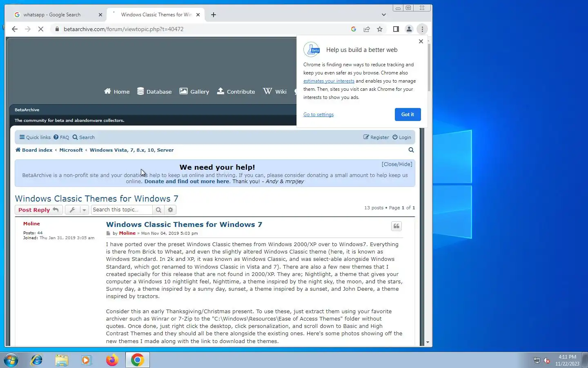
Task: Dismiss the Chrome privacy popup
Action: click(421, 41)
